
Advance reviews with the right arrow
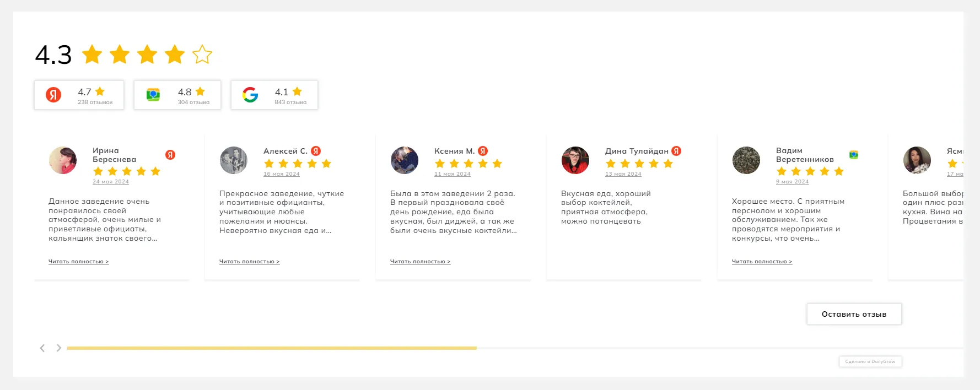[58, 348]
